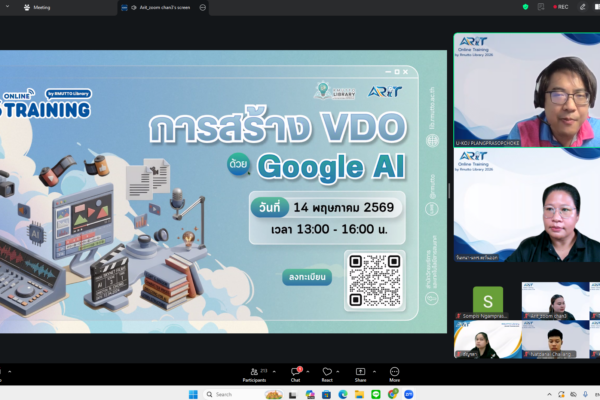Open the Participants panel
The width and height of the screenshot is (600, 400).
(254, 375)
